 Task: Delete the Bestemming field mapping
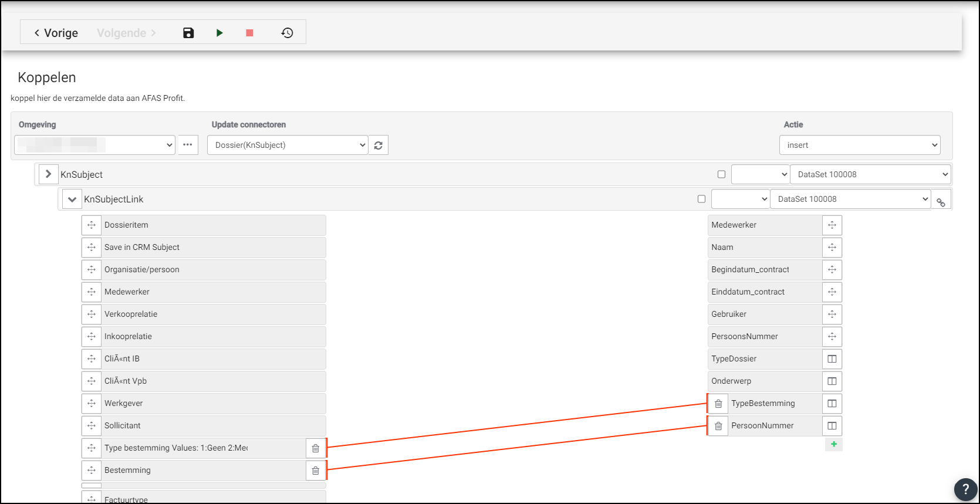pyautogui.click(x=315, y=471)
